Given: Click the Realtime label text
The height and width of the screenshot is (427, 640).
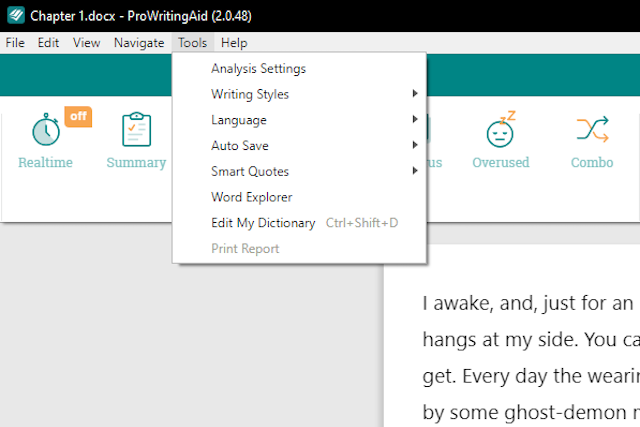Looking at the screenshot, I should [x=45, y=162].
